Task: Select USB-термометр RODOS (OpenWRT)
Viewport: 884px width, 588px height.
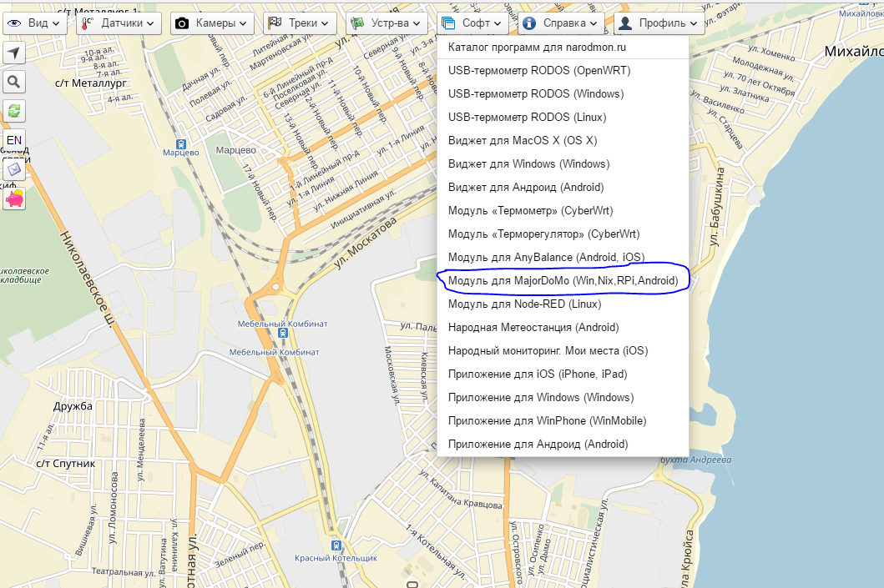Action: (x=563, y=70)
